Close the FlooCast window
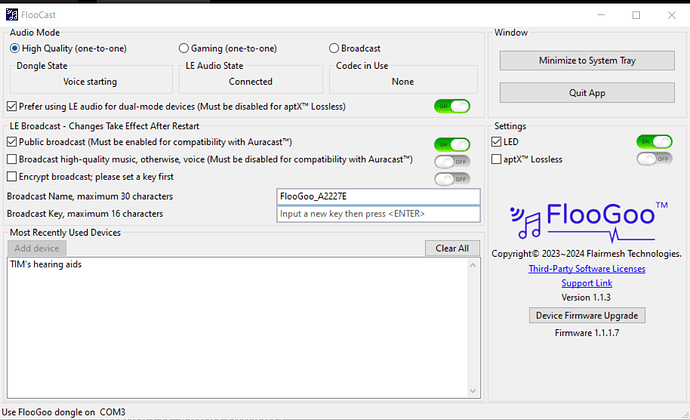Screen dimensions: 690x420 click(672, 15)
